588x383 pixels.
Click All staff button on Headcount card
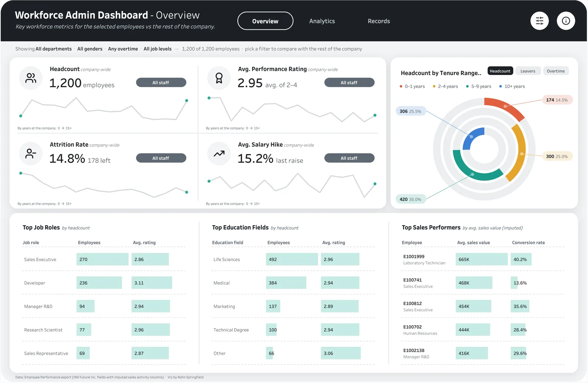point(161,83)
